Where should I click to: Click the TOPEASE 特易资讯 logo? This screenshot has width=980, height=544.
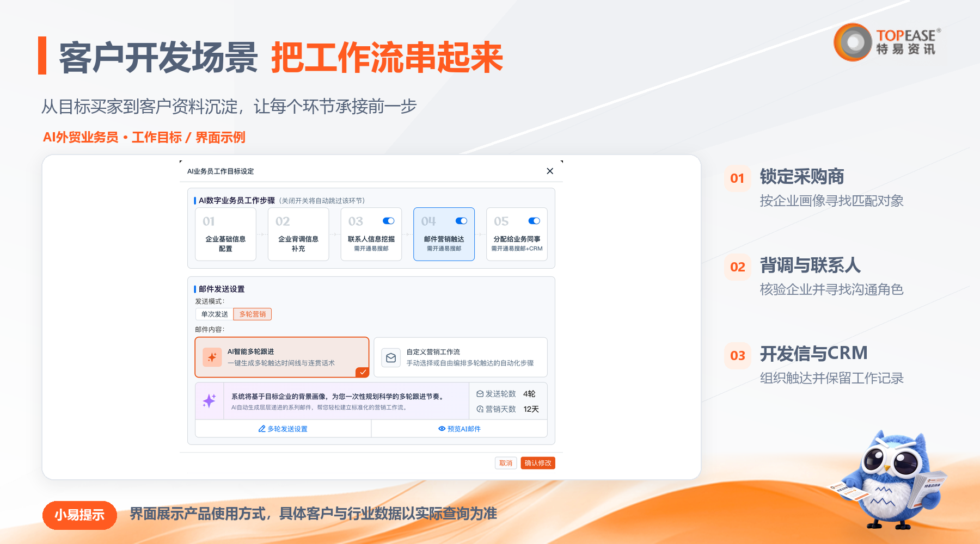click(887, 42)
